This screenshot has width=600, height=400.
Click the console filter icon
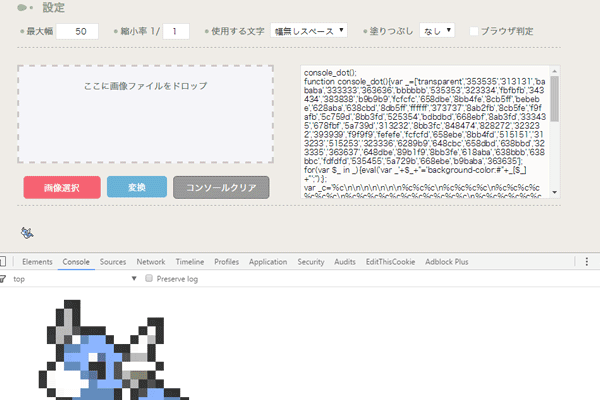click(x=2, y=279)
